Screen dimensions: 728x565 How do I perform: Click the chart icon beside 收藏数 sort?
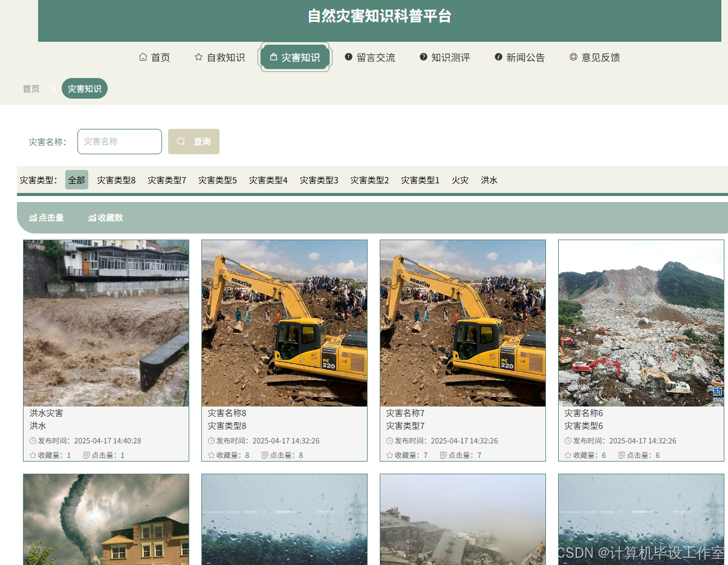point(92,218)
